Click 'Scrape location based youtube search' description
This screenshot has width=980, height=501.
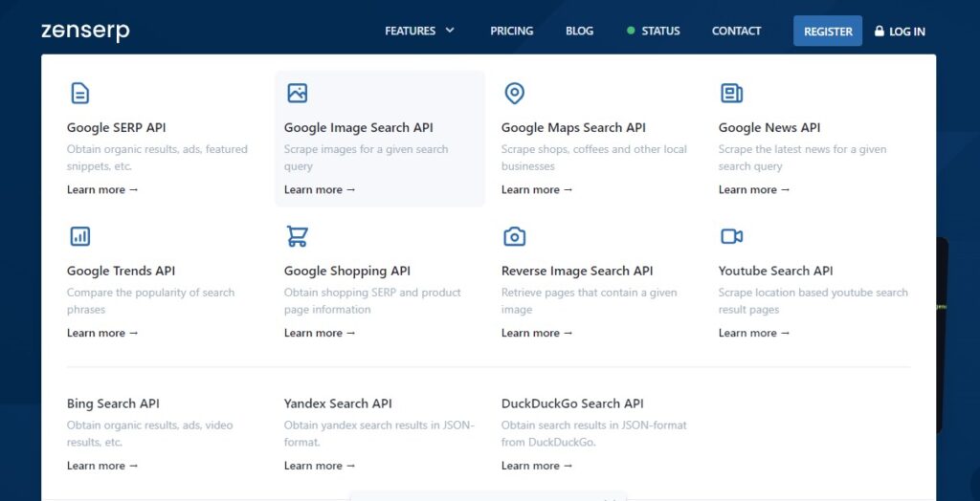pyautogui.click(x=813, y=301)
